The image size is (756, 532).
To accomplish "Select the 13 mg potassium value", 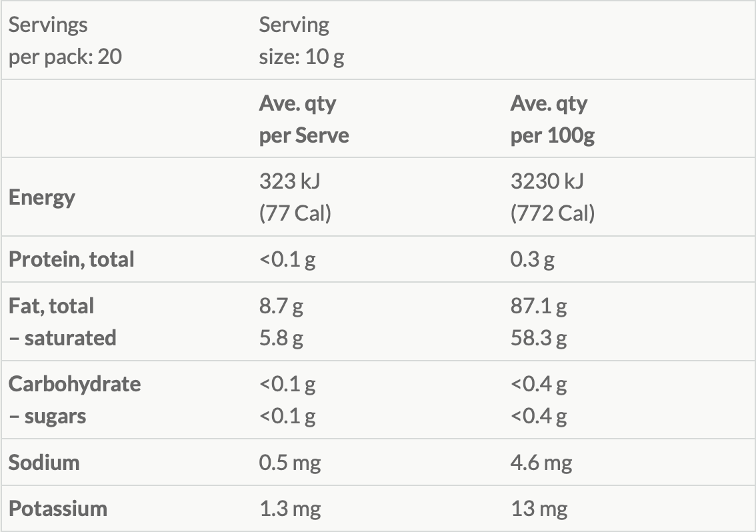I will coord(539,509).
